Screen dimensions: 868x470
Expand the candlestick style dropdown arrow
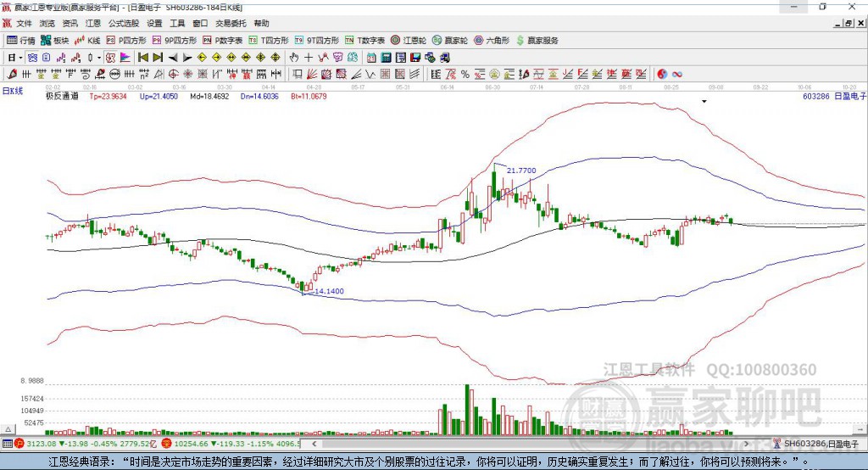point(99,58)
